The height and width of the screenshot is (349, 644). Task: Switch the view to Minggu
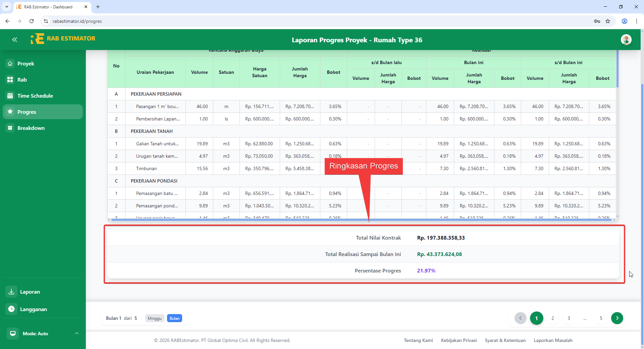click(x=155, y=318)
